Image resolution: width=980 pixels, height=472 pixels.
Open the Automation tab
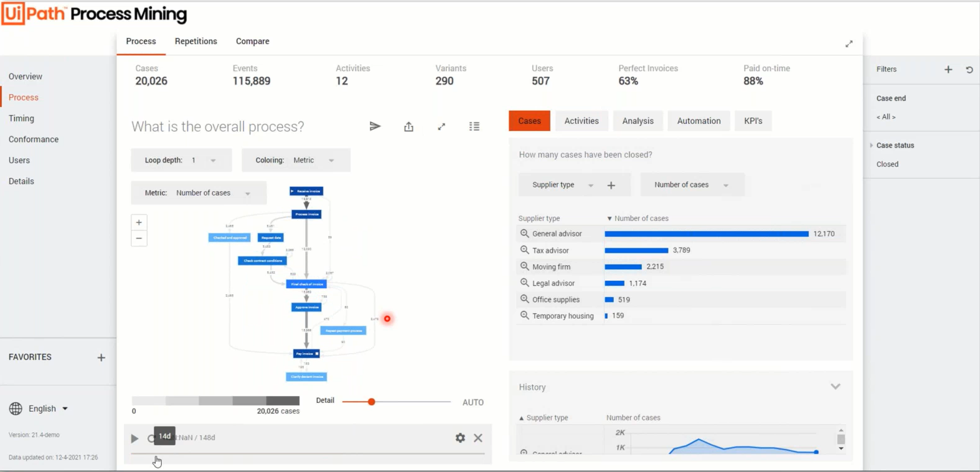coord(699,121)
